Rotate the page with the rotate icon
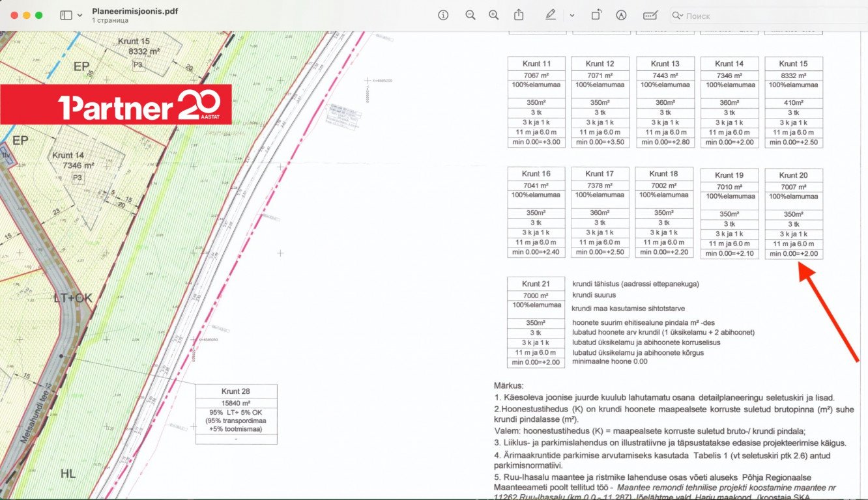Screen dimensions: 868x500 click(x=596, y=15)
